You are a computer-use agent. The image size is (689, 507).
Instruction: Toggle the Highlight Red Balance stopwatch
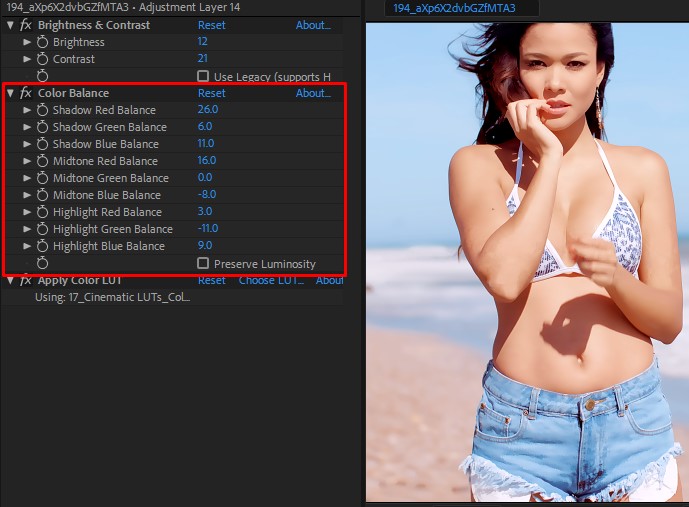pyautogui.click(x=42, y=212)
